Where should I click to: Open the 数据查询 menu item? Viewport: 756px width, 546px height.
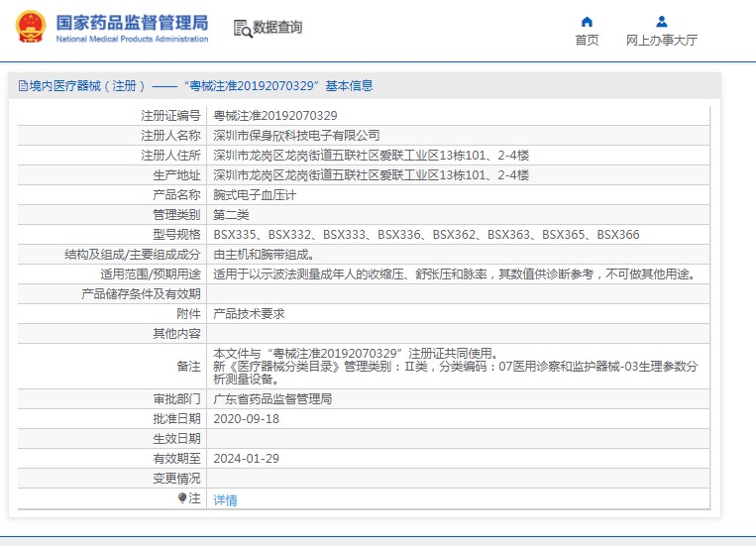point(277,28)
